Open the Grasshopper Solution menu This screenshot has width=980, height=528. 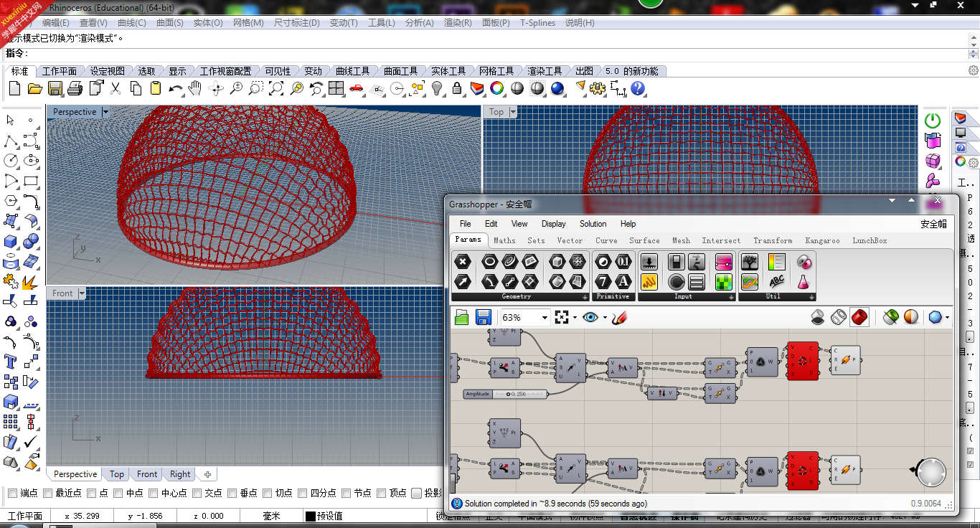(593, 224)
